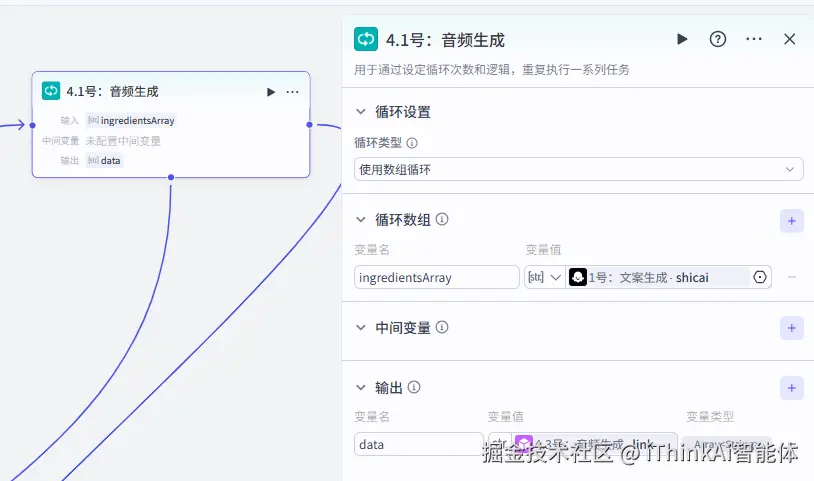Add a new output variable
The image size is (814, 481).
pos(792,388)
